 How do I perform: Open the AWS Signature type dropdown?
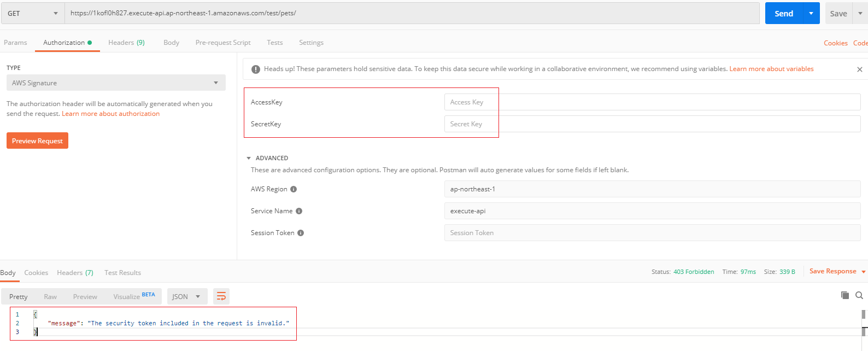[116, 83]
